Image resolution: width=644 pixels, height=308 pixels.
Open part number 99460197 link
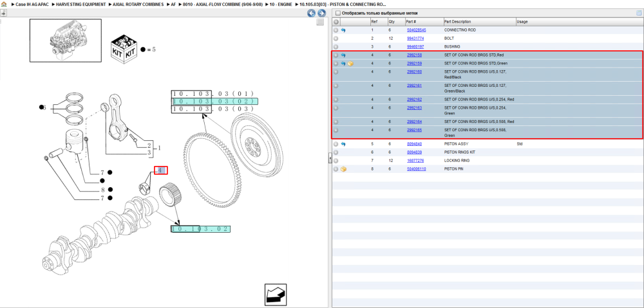tap(415, 47)
